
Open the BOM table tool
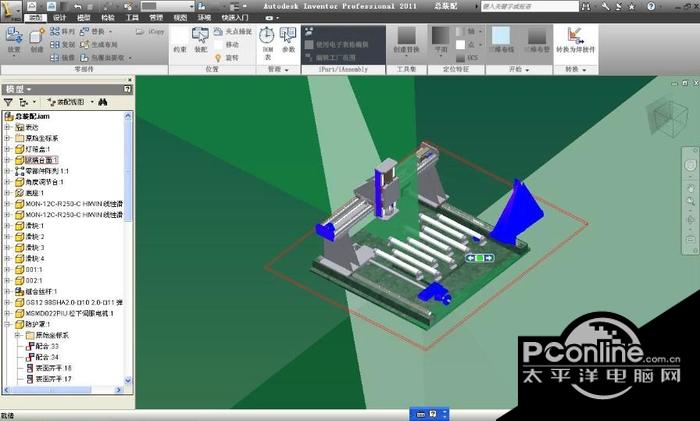(x=267, y=42)
